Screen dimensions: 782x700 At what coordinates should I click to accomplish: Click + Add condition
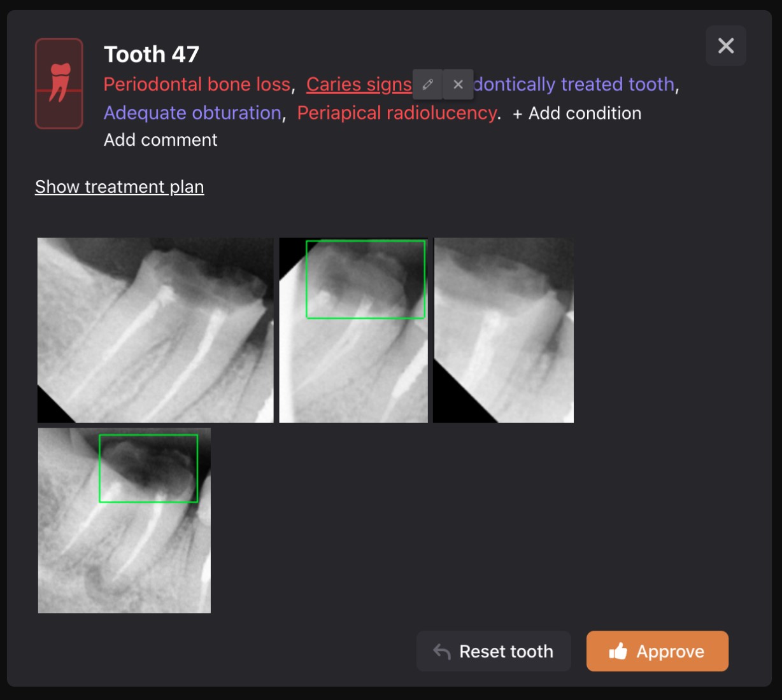pyautogui.click(x=577, y=113)
